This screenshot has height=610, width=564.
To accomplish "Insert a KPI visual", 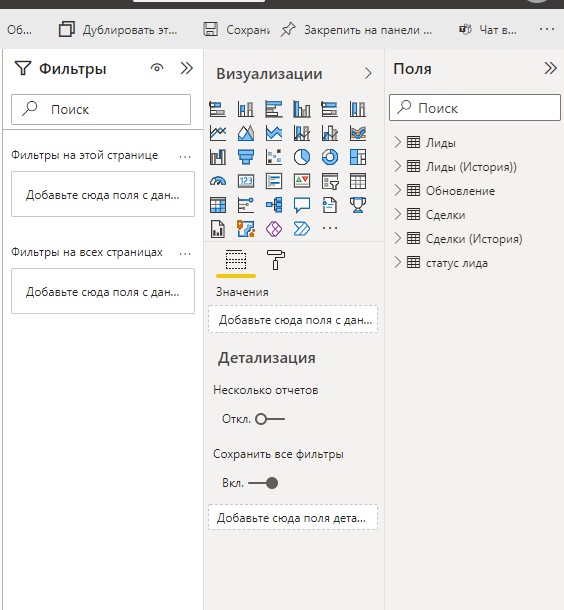I will (x=302, y=181).
